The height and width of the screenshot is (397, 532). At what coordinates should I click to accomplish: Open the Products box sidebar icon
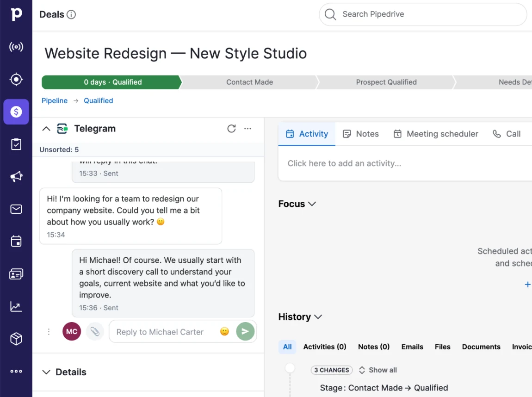tap(16, 339)
